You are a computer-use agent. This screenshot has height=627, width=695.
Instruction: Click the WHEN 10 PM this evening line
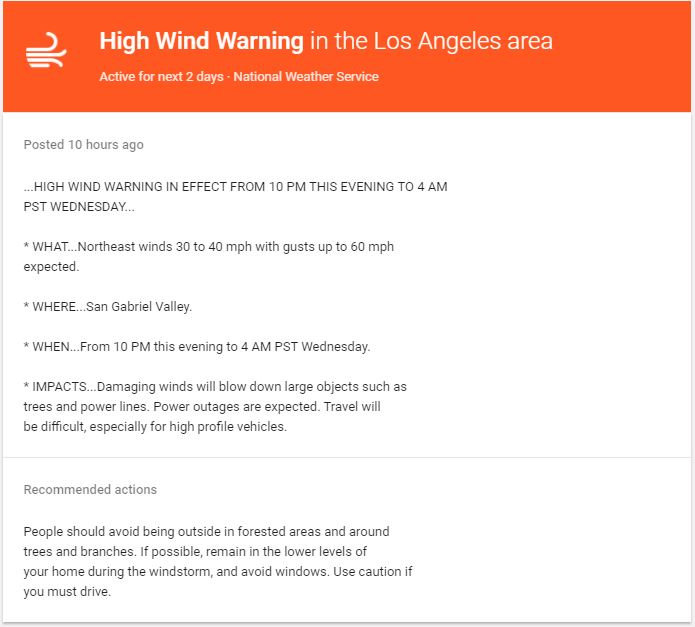click(197, 347)
